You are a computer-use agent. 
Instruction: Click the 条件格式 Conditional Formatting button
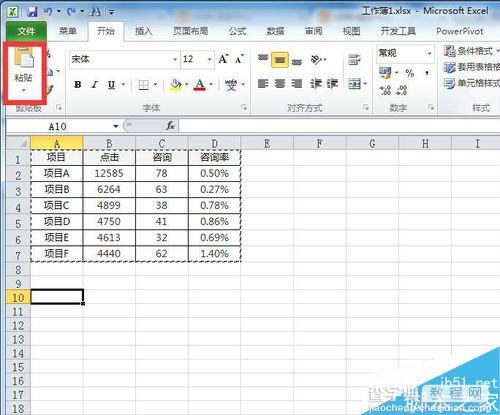pos(471,51)
